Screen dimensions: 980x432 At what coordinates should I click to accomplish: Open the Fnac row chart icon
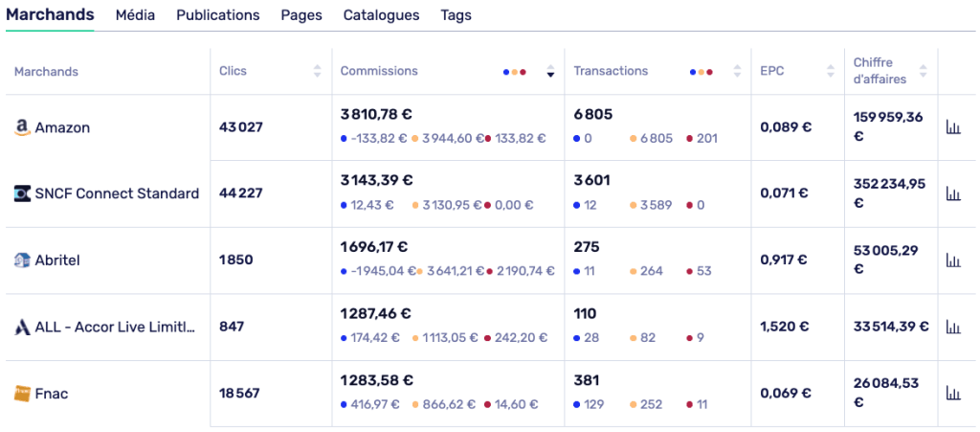pos(953,393)
